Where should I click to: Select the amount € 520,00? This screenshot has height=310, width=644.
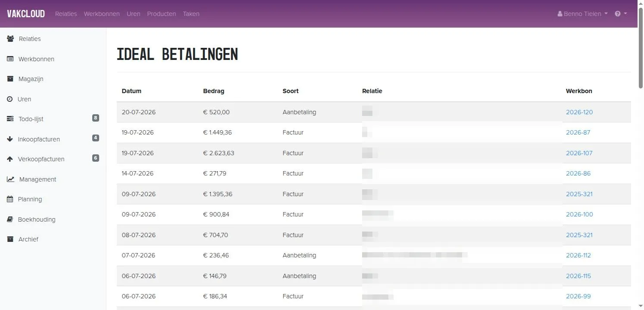coord(216,112)
